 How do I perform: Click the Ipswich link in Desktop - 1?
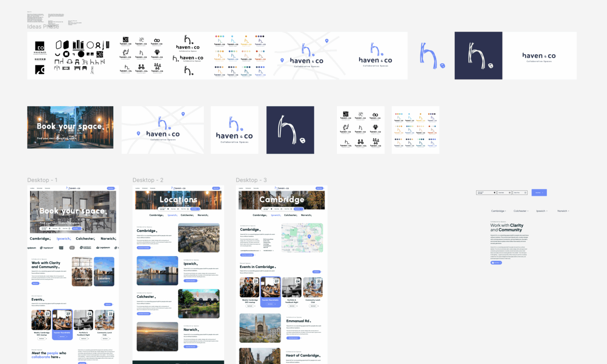(63, 239)
